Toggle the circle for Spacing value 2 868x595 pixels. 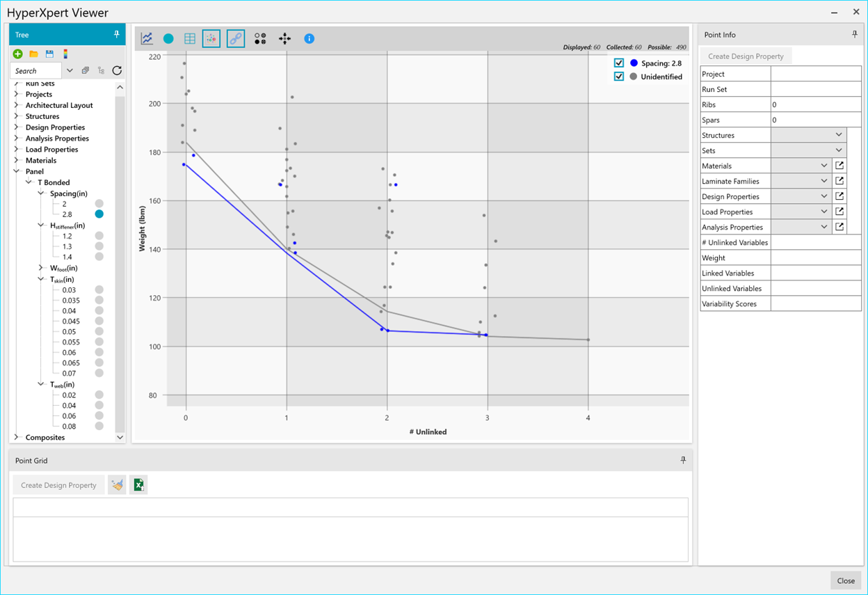pyautogui.click(x=99, y=204)
